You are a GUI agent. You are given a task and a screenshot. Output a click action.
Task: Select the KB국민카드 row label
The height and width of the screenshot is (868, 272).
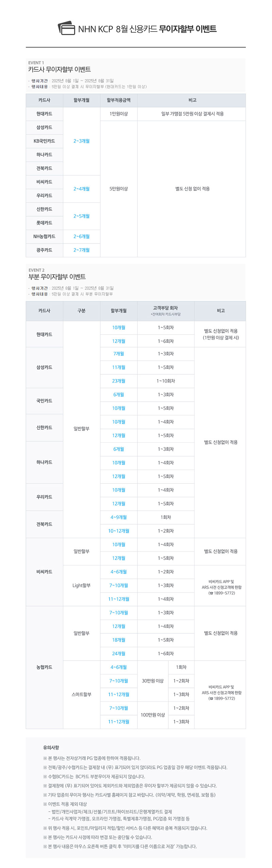[44, 141]
